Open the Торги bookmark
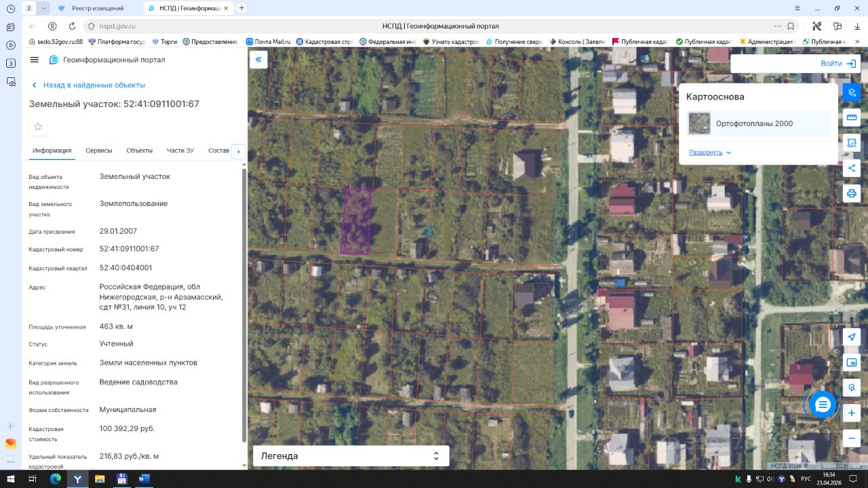The image size is (868, 488). (x=165, y=41)
